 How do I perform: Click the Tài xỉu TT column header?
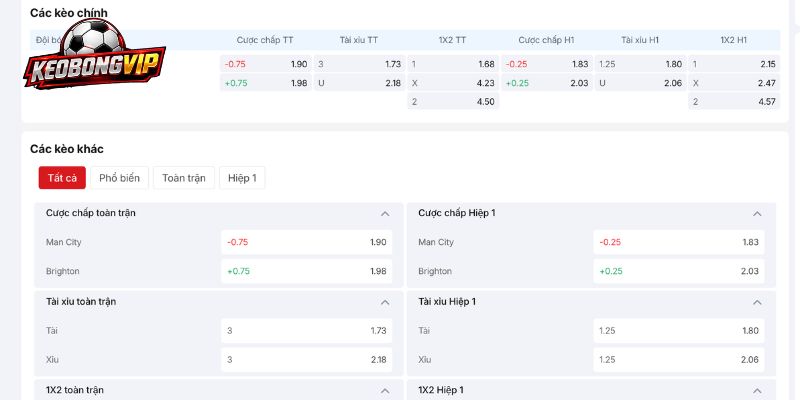pos(359,40)
